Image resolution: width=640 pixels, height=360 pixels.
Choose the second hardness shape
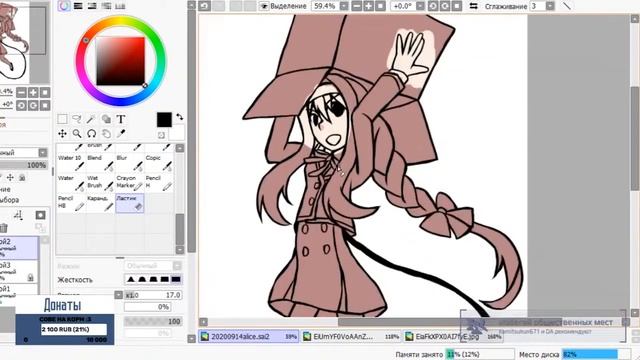(x=142, y=280)
